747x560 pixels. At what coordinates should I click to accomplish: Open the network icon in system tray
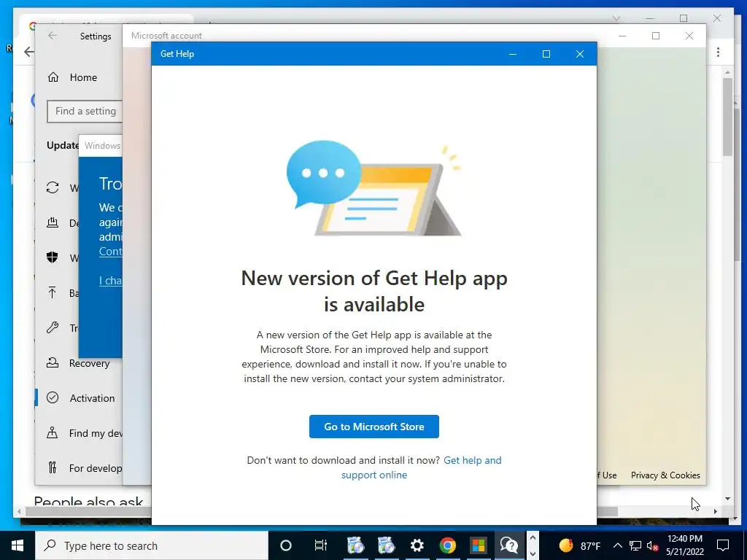(x=635, y=545)
